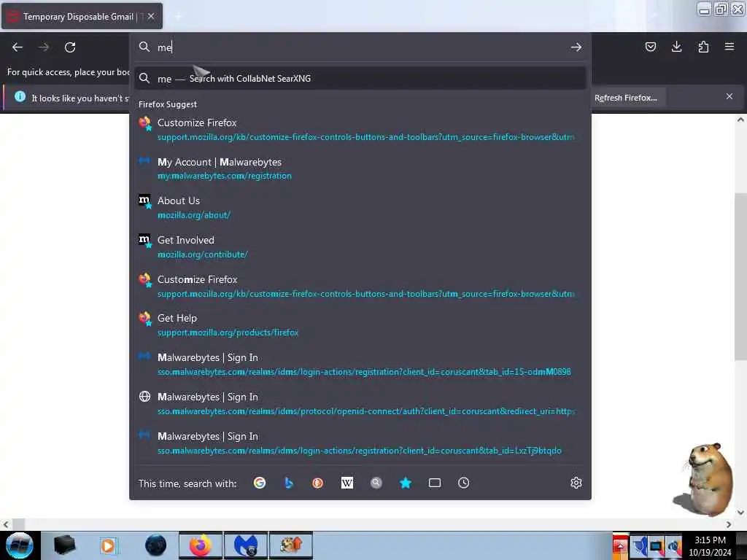This screenshot has width=747, height=560.
Task: Open a new tab with plus button
Action: pyautogui.click(x=178, y=16)
